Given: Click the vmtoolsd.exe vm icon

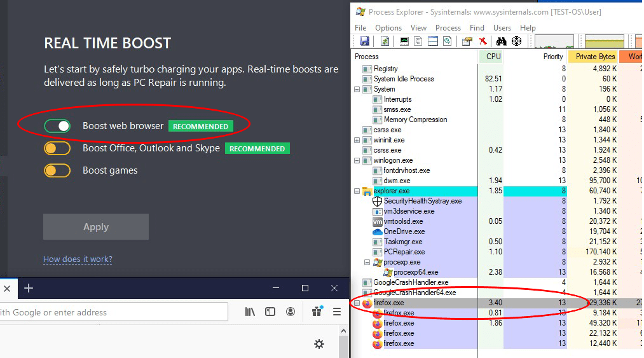Looking at the screenshot, I should (x=377, y=221).
